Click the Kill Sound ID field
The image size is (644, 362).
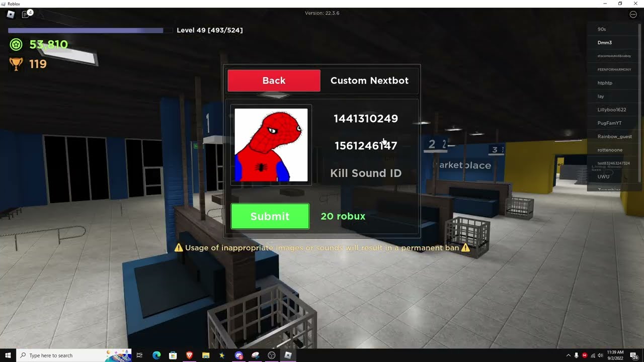click(x=366, y=173)
